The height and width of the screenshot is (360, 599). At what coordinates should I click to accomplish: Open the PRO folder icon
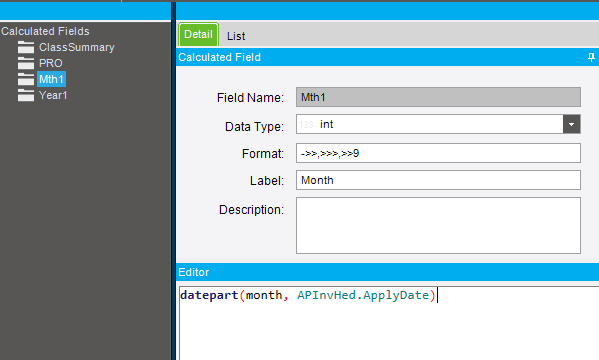26,63
